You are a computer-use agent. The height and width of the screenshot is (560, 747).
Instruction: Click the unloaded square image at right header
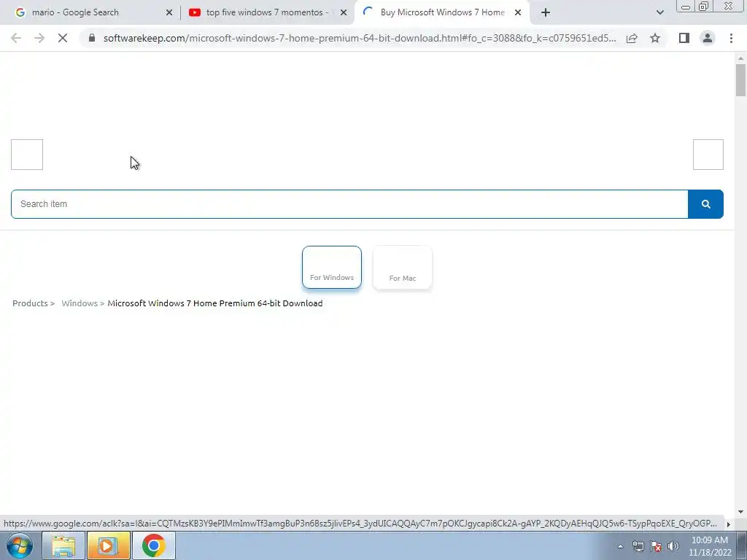tap(708, 155)
